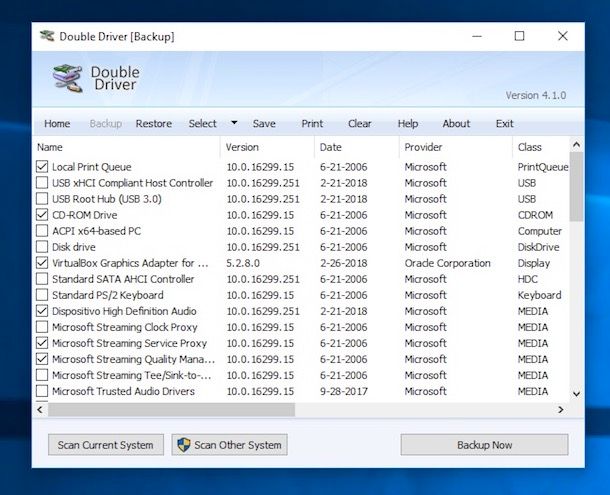The width and height of the screenshot is (610, 495).
Task: Click the grayed Backup toolbar item
Action: point(105,123)
